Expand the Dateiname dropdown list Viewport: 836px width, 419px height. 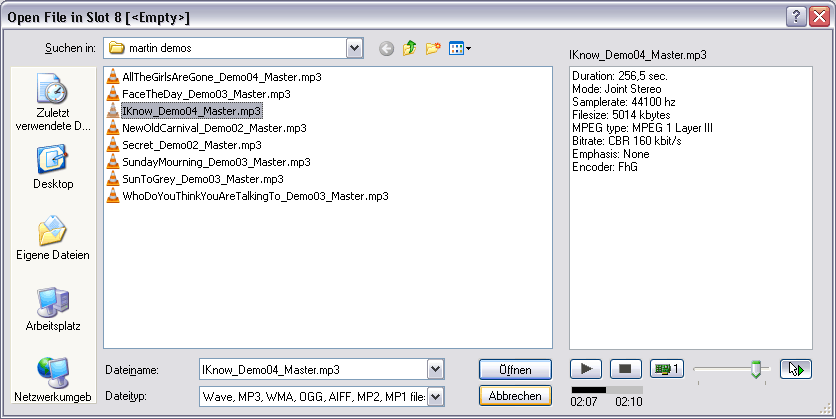[x=435, y=370]
